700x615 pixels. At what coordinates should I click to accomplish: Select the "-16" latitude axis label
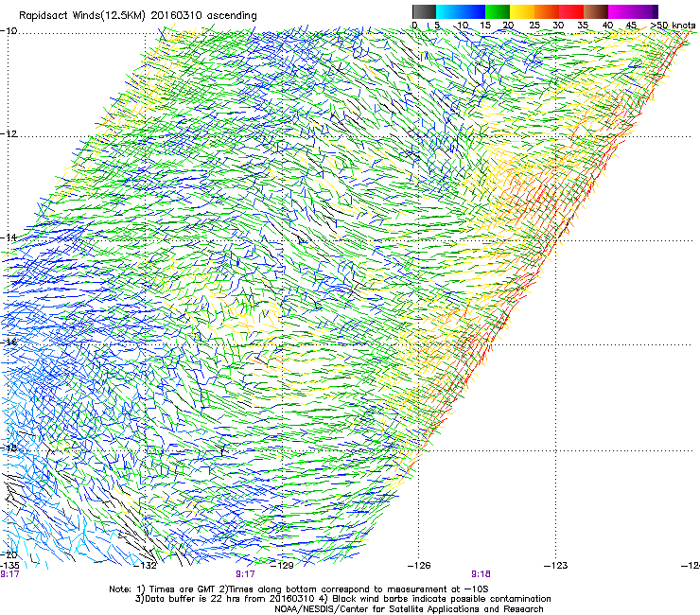9,343
